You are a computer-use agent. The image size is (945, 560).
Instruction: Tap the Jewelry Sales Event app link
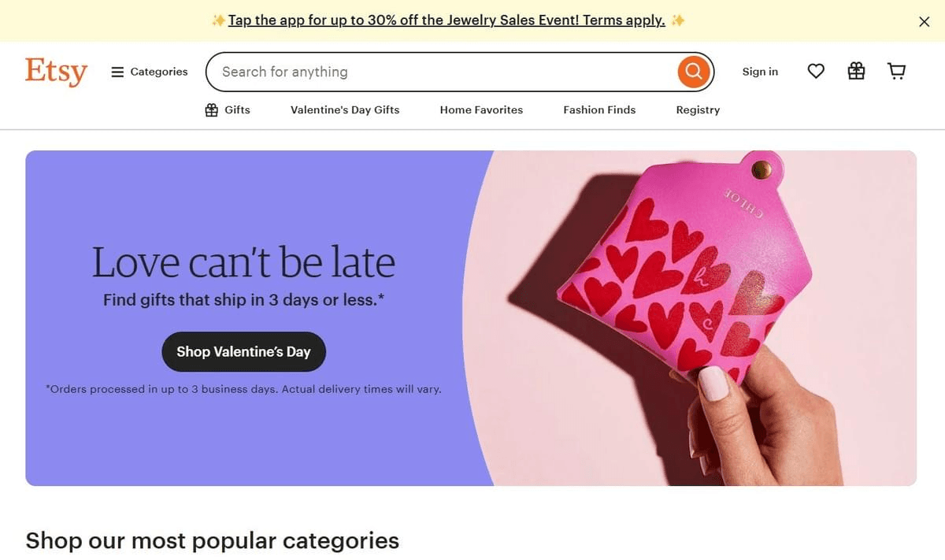tap(447, 20)
